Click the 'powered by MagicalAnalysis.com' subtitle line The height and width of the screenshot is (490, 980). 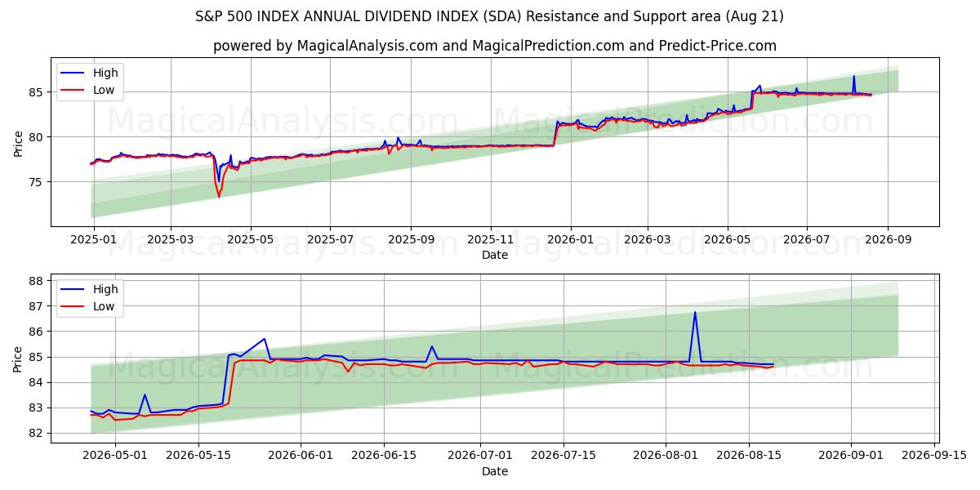[x=495, y=46]
